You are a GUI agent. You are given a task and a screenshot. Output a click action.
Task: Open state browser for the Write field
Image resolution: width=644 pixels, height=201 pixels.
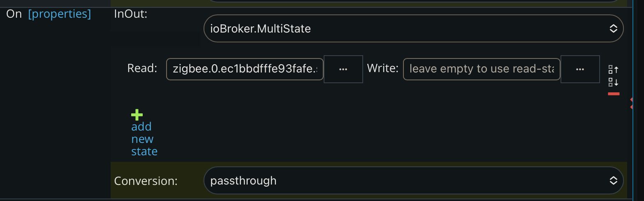click(x=580, y=69)
